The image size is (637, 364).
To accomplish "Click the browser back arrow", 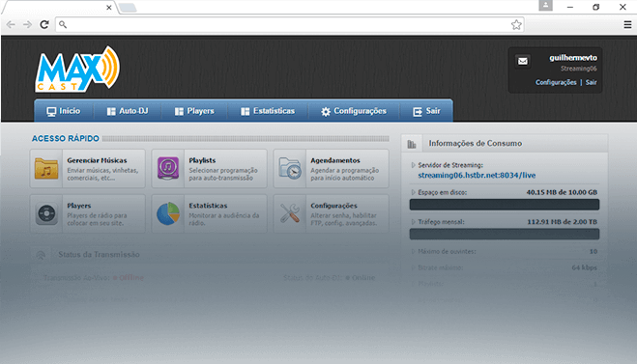I will [x=11, y=25].
